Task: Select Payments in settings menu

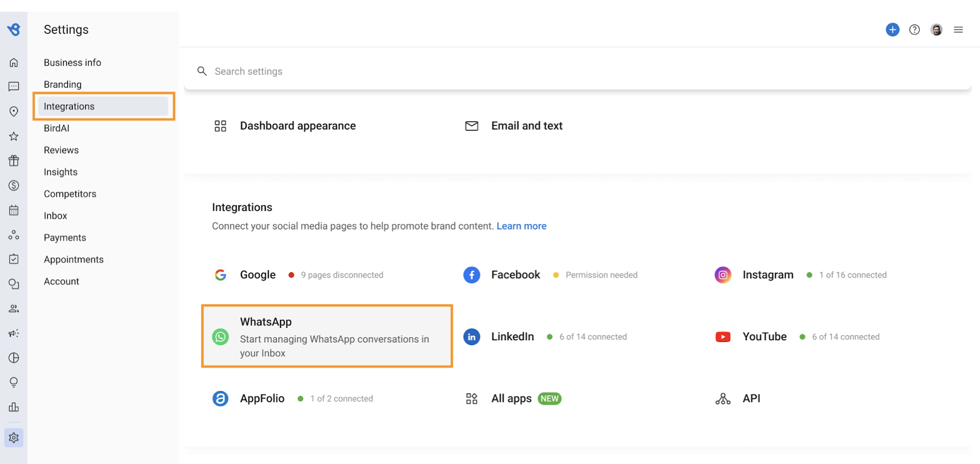Action: click(x=65, y=238)
